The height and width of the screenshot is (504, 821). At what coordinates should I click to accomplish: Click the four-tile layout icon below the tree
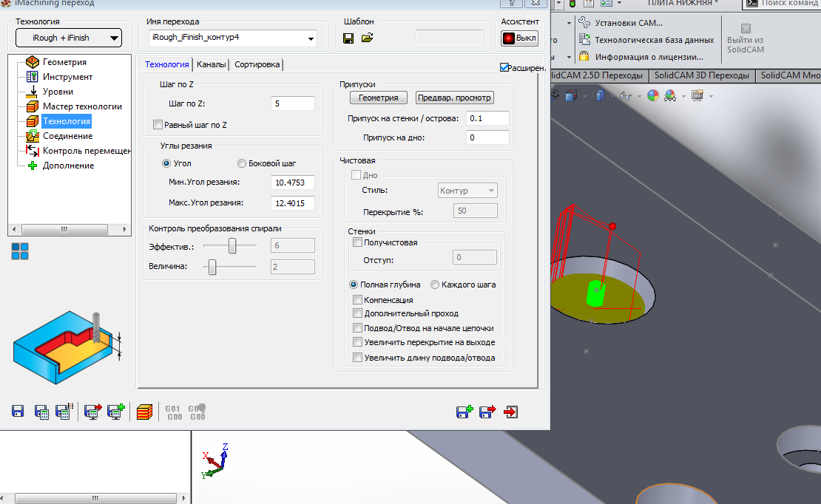point(20,251)
